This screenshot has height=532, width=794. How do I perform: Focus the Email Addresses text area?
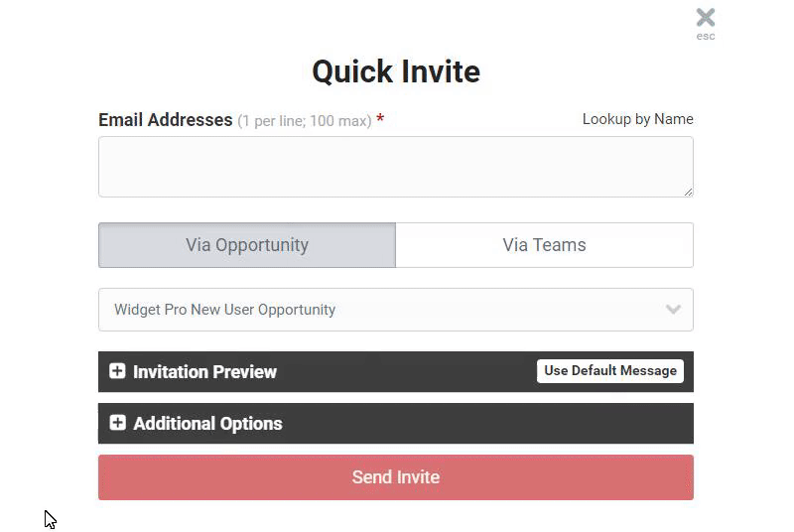click(396, 167)
